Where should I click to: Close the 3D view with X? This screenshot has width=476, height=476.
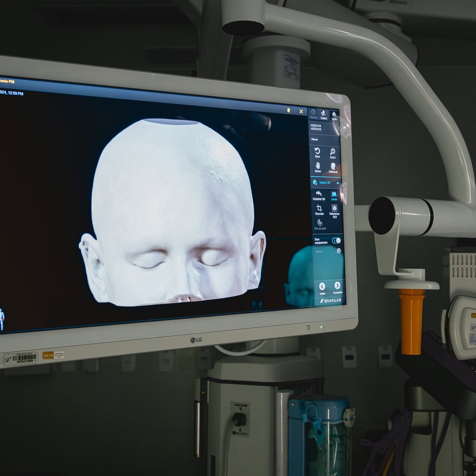coord(301,112)
